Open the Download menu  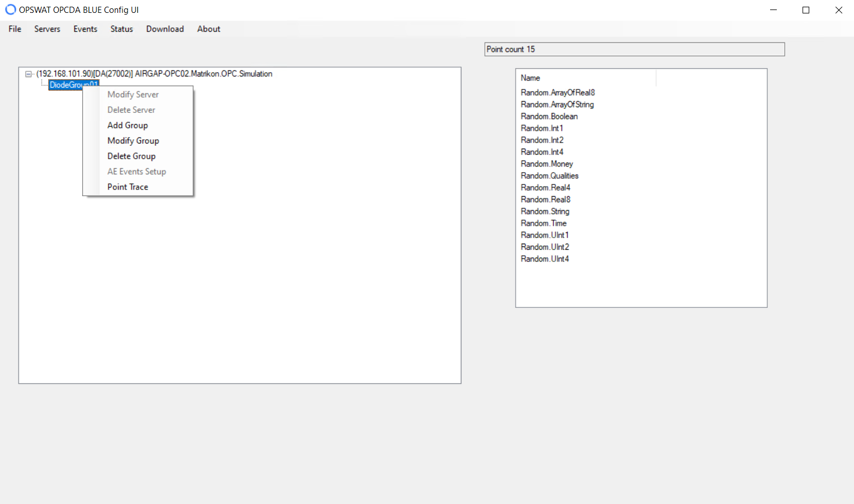(x=165, y=29)
